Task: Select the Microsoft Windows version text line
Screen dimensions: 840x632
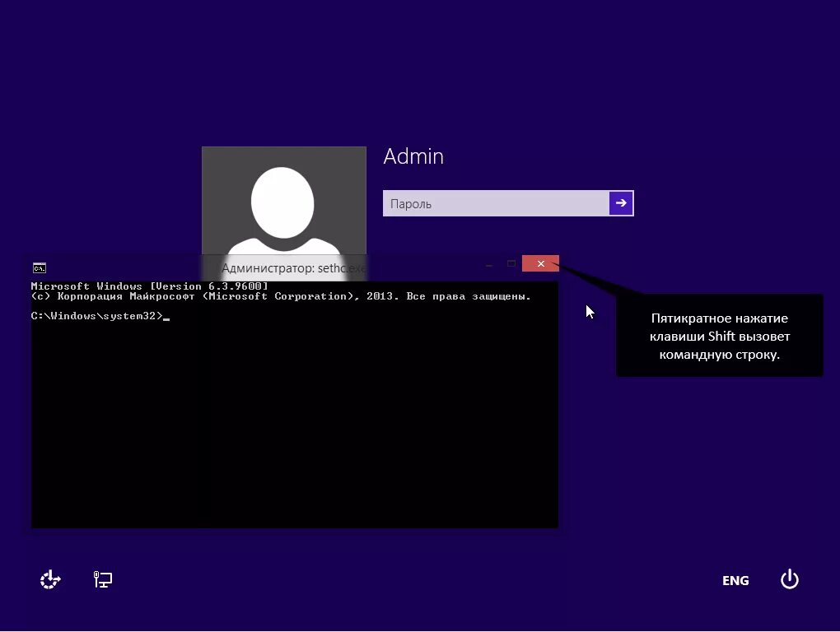Action: coord(150,286)
